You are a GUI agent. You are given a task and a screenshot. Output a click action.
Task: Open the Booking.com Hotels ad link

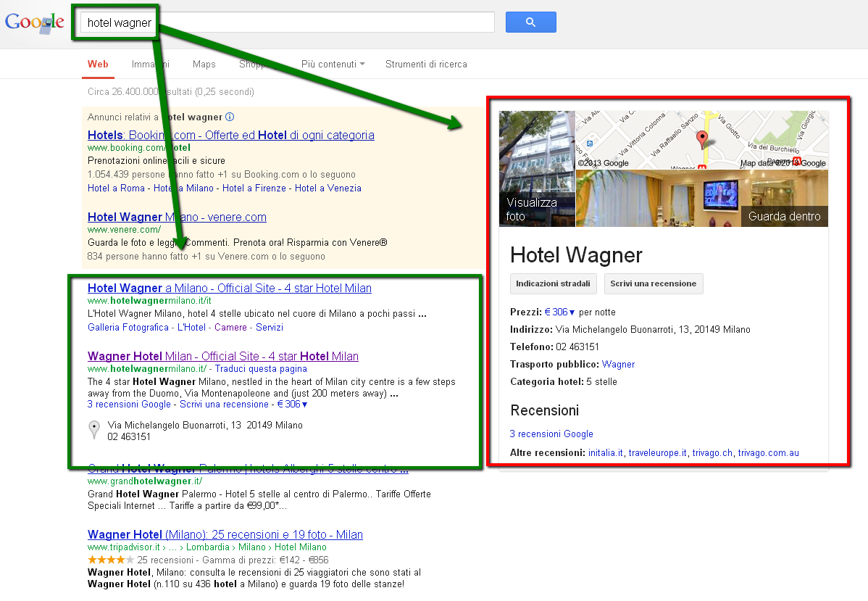pos(231,135)
